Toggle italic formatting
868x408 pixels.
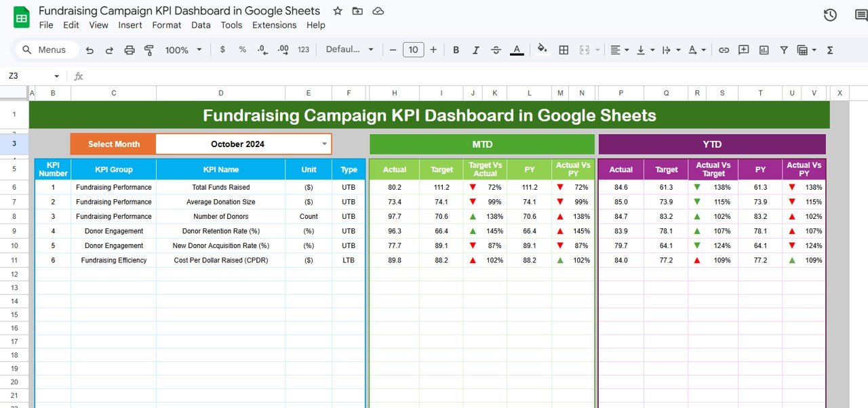pyautogui.click(x=476, y=49)
